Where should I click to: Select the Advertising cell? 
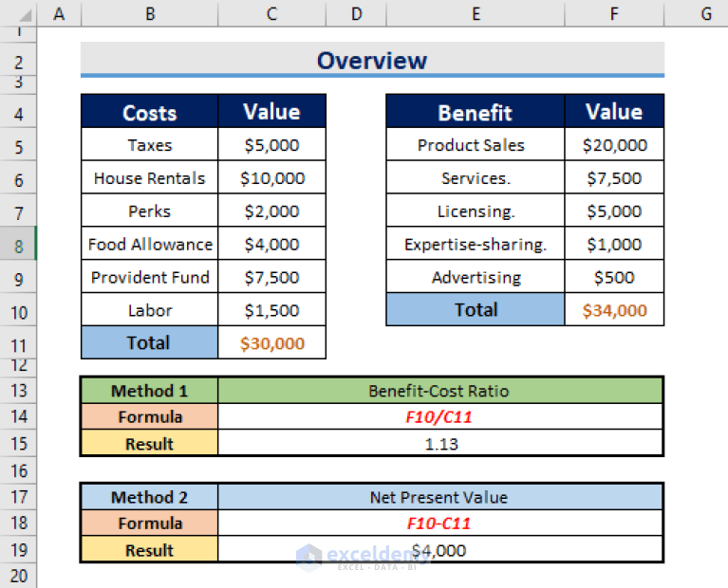[x=476, y=276]
